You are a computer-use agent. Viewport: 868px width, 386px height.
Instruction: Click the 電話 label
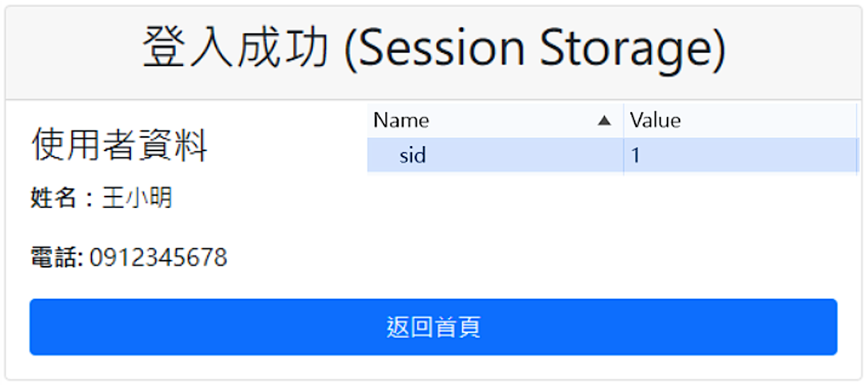click(x=56, y=257)
